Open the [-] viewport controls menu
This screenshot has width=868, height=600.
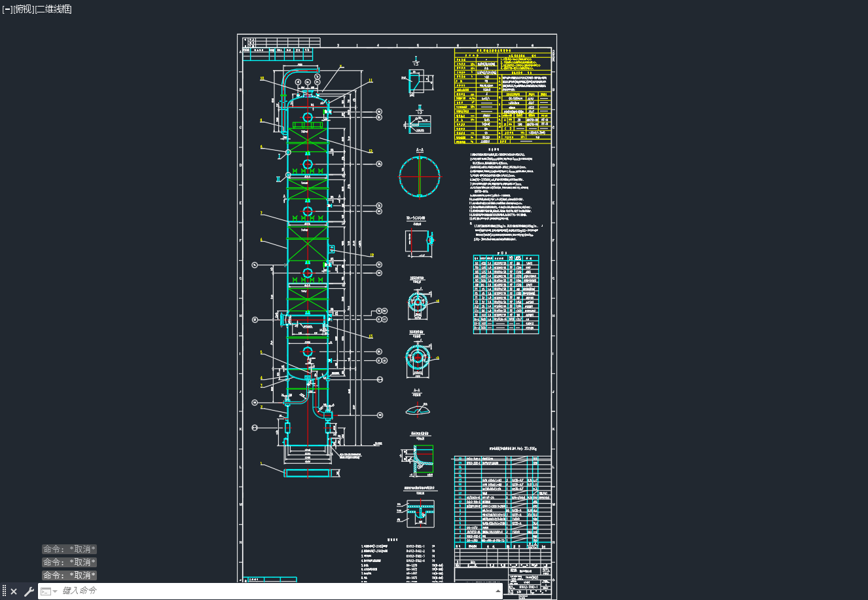(x=7, y=9)
